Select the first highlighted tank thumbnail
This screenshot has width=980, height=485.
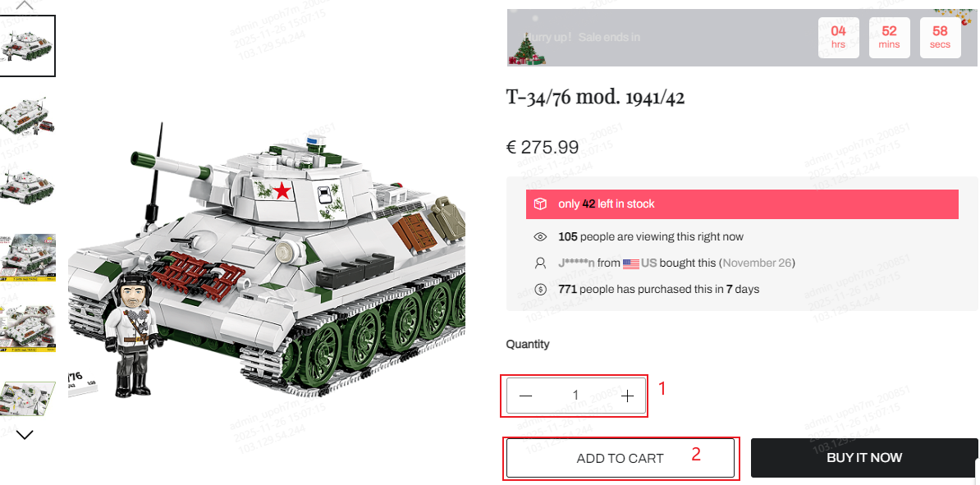pyautogui.click(x=28, y=46)
